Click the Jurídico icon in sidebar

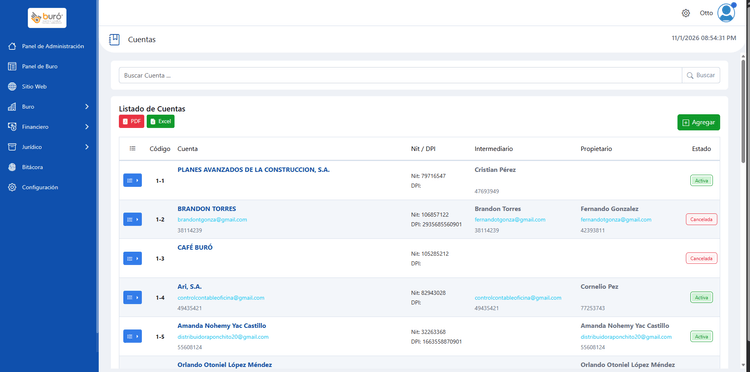[12, 147]
